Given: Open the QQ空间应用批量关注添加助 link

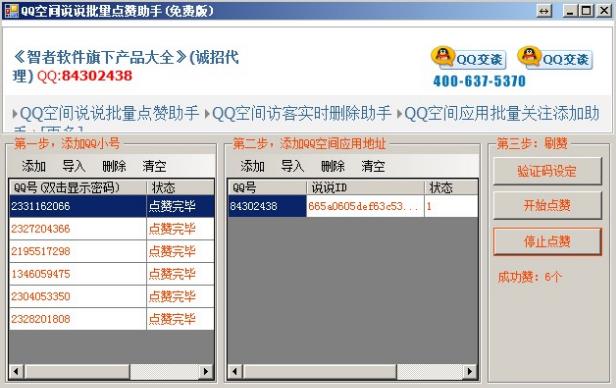Looking at the screenshot, I should pos(502,113).
